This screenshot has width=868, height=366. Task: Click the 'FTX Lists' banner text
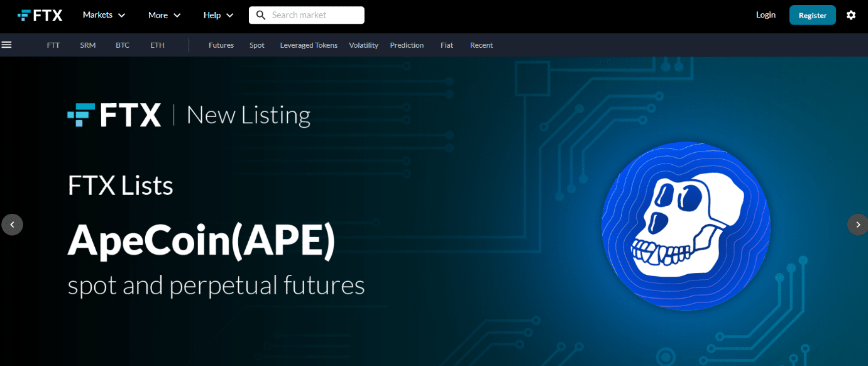tap(120, 186)
